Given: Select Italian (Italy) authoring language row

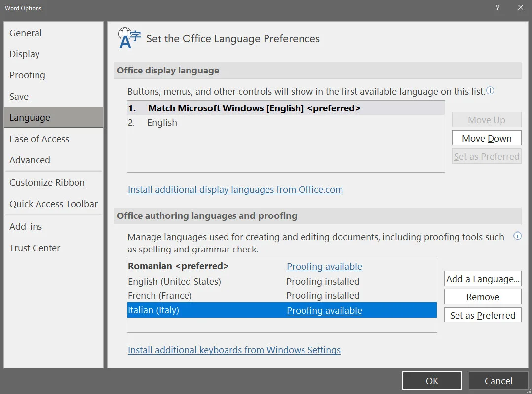Looking at the screenshot, I should pyautogui.click(x=282, y=310).
